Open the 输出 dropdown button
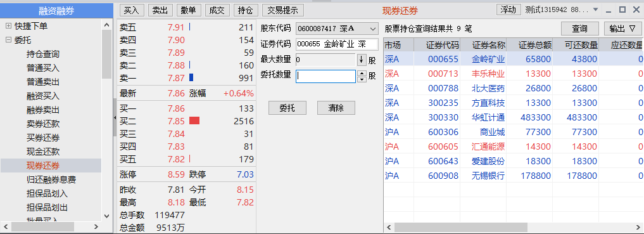This screenshot has width=644, height=234. [622, 29]
